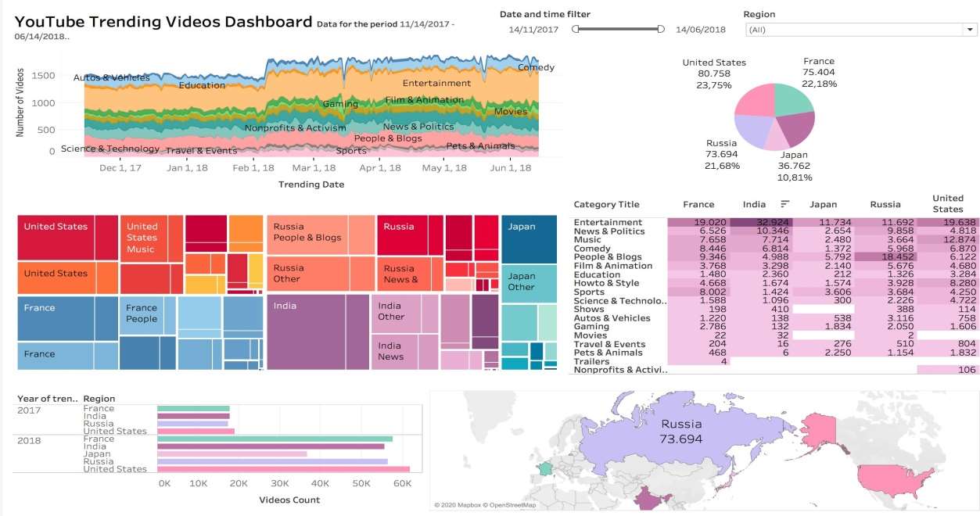
Task: Select the 'Pets & Animals' table row header
Action: (x=609, y=353)
